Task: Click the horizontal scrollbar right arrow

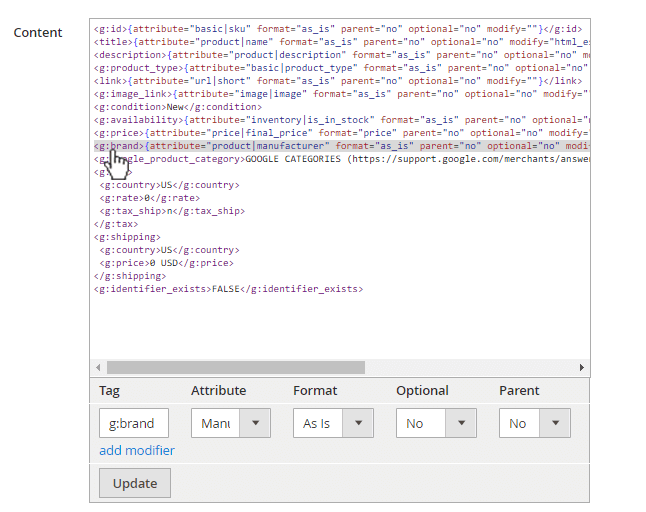Action: (x=582, y=367)
